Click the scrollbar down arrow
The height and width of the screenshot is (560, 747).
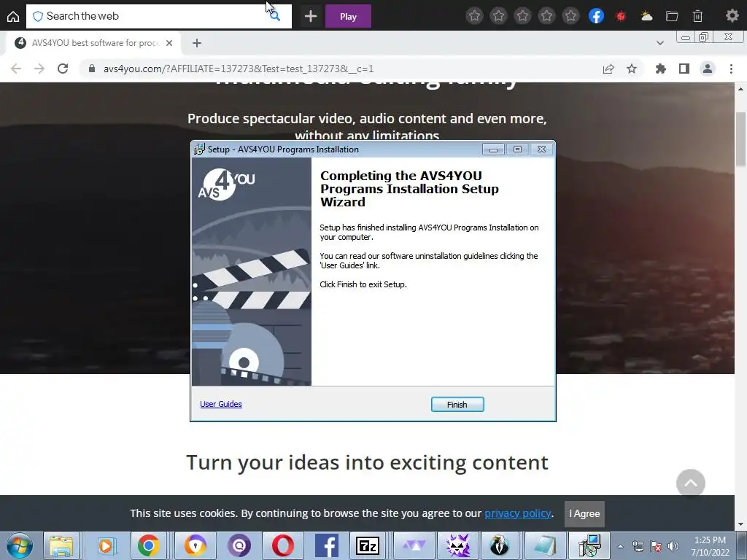[x=740, y=525]
